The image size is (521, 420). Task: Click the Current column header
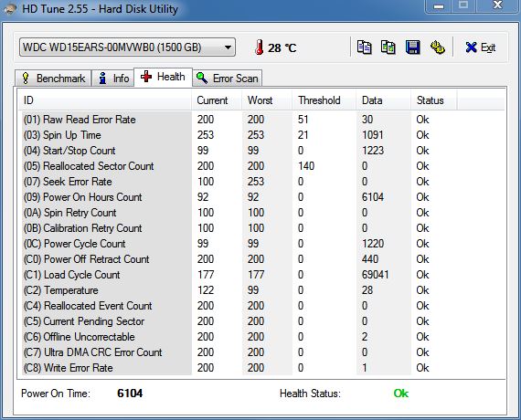coord(217,100)
